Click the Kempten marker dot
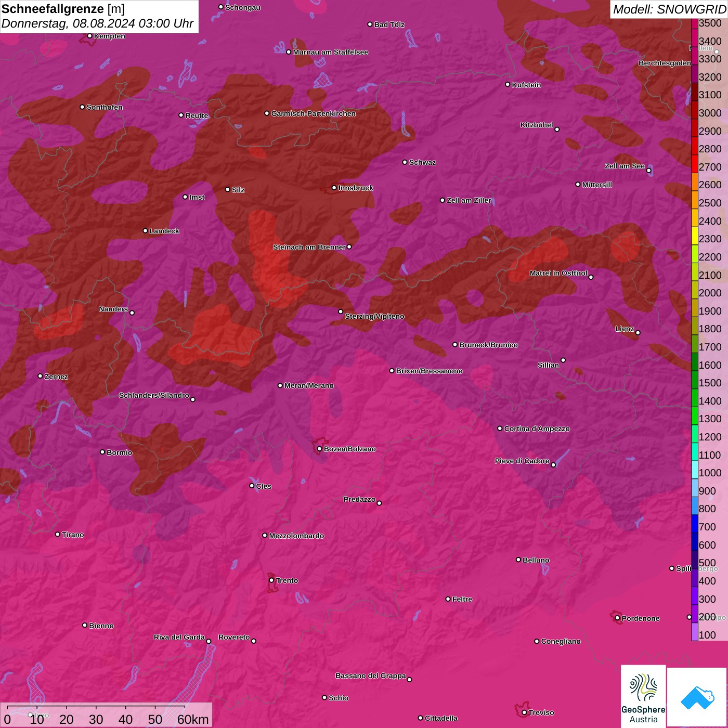This screenshot has height=728, width=728. coord(90,36)
